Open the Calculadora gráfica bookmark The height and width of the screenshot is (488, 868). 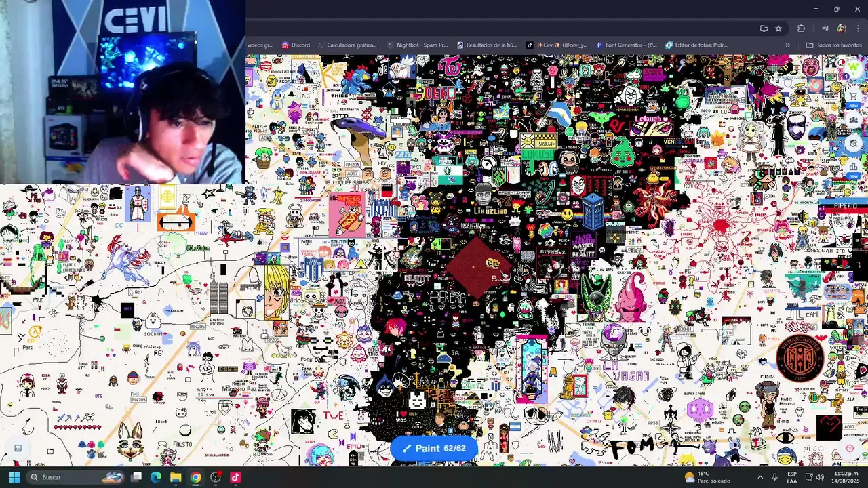coord(347,45)
